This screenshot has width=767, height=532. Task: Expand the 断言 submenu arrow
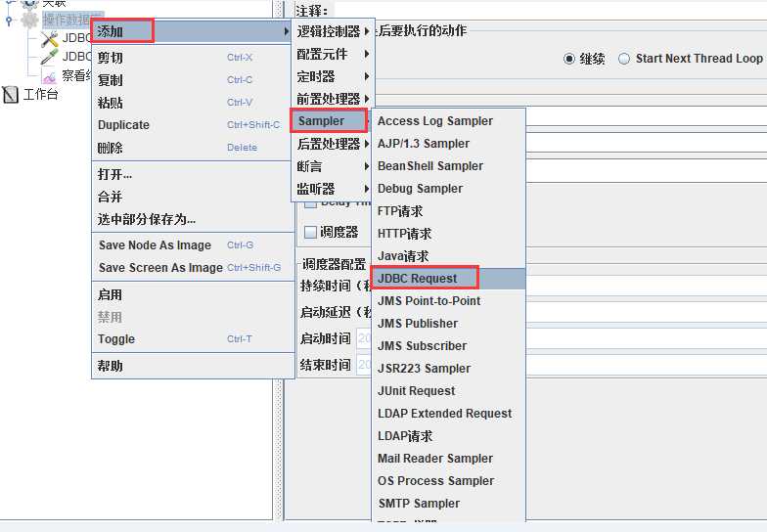pyautogui.click(x=366, y=166)
